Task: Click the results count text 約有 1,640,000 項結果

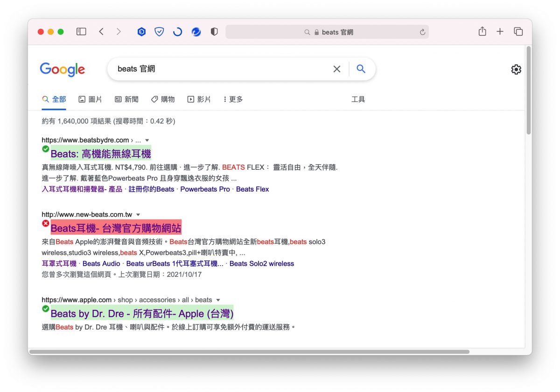Action: point(77,121)
